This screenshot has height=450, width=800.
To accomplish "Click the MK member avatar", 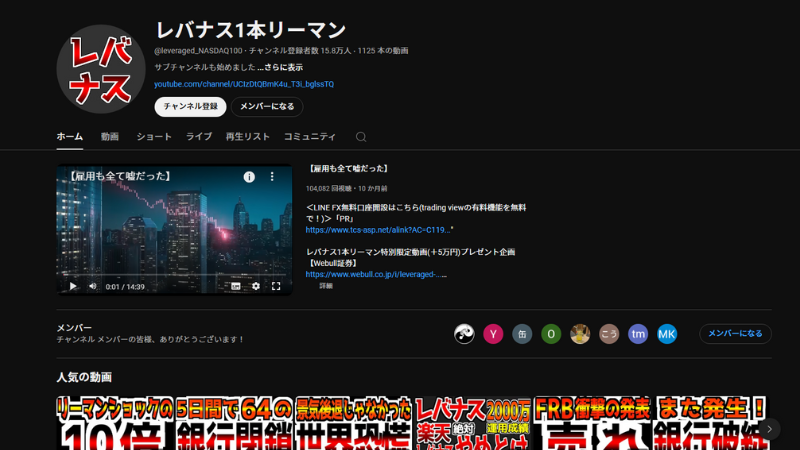I will coord(667,334).
